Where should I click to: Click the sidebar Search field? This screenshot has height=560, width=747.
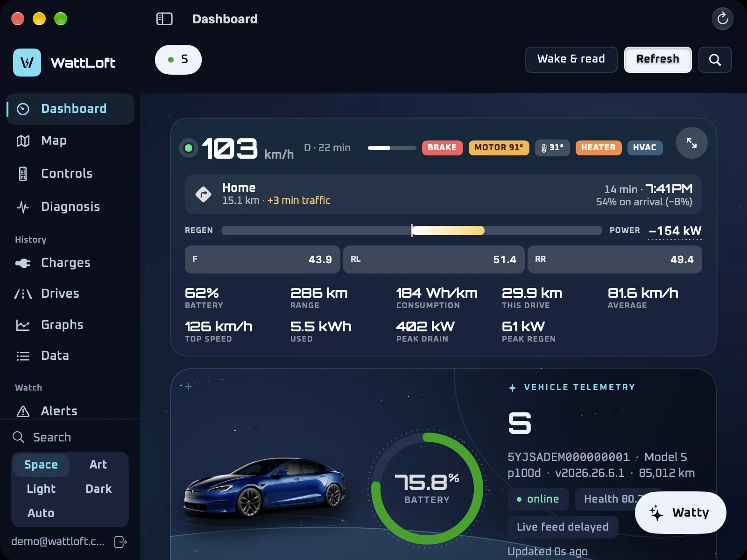click(70, 437)
